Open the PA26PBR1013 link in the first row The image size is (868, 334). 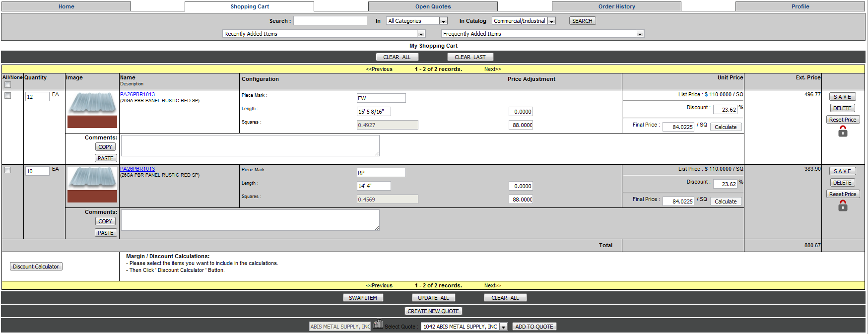point(137,94)
